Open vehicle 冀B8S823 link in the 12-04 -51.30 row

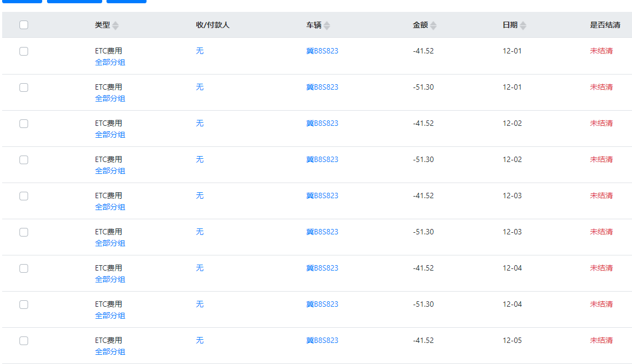pyautogui.click(x=322, y=304)
